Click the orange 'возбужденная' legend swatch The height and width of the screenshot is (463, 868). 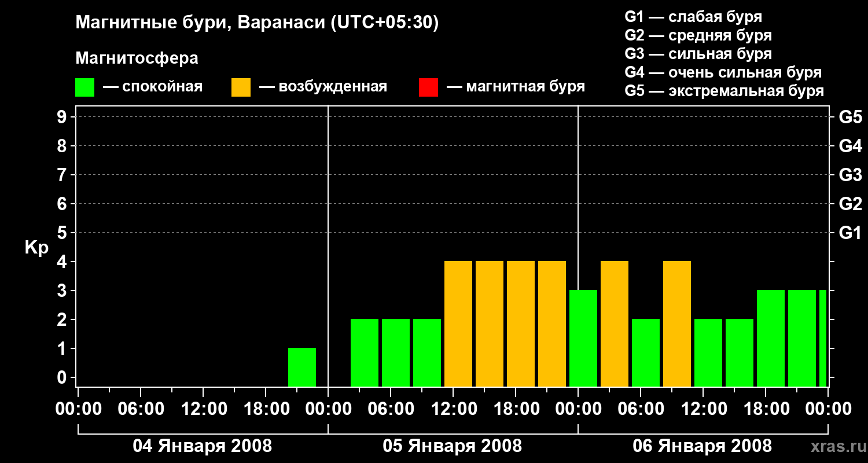[x=241, y=87]
